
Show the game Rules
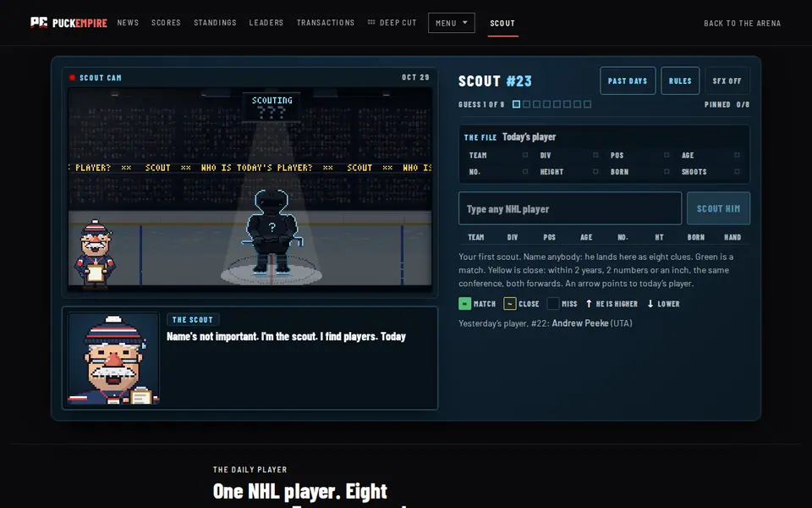[680, 81]
